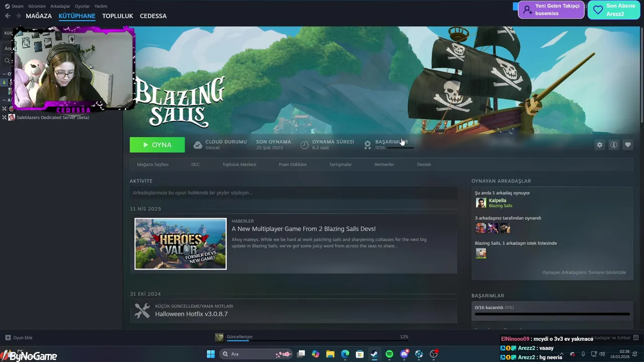Click second avatar under friends who played

493,228
